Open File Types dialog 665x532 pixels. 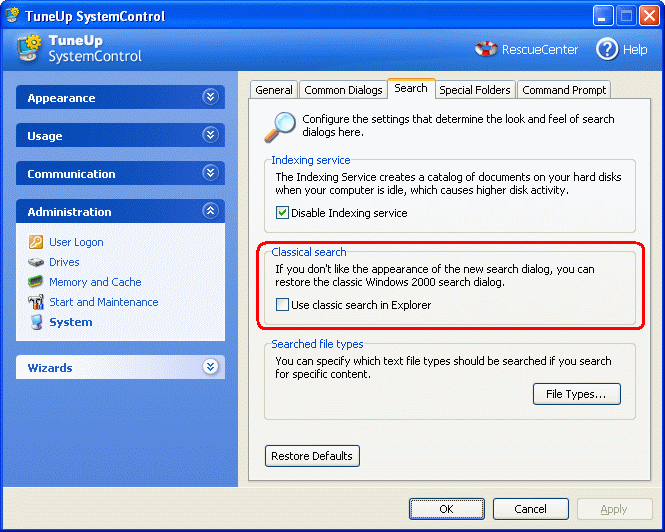click(x=576, y=394)
